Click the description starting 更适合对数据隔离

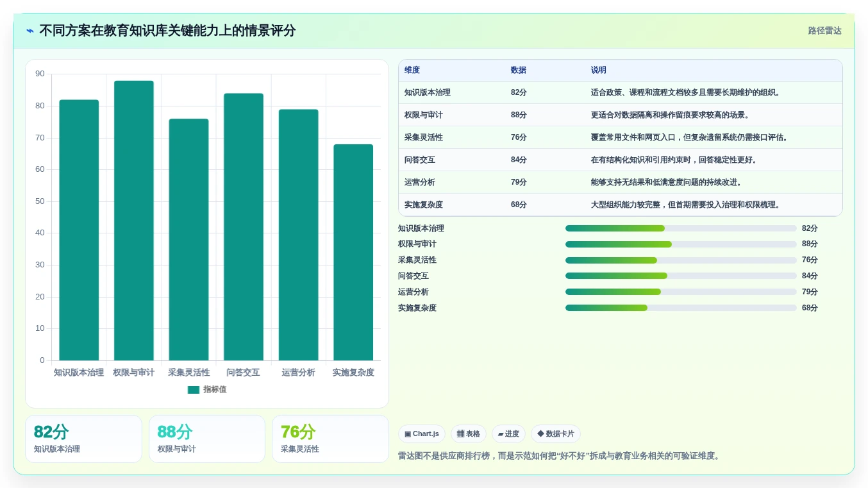[671, 115]
